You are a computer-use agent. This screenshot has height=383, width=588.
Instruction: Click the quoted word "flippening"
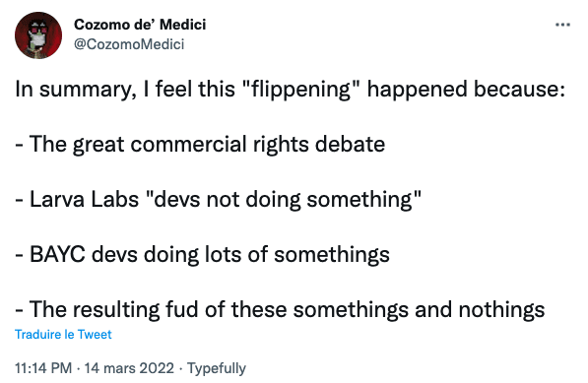[300, 90]
